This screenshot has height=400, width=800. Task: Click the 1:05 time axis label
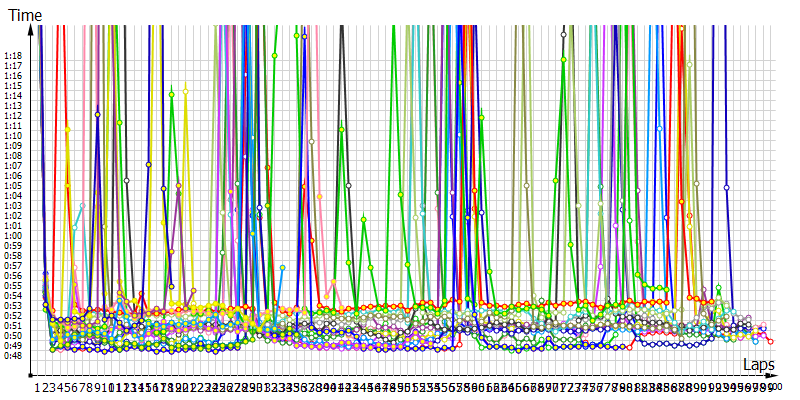click(x=13, y=186)
